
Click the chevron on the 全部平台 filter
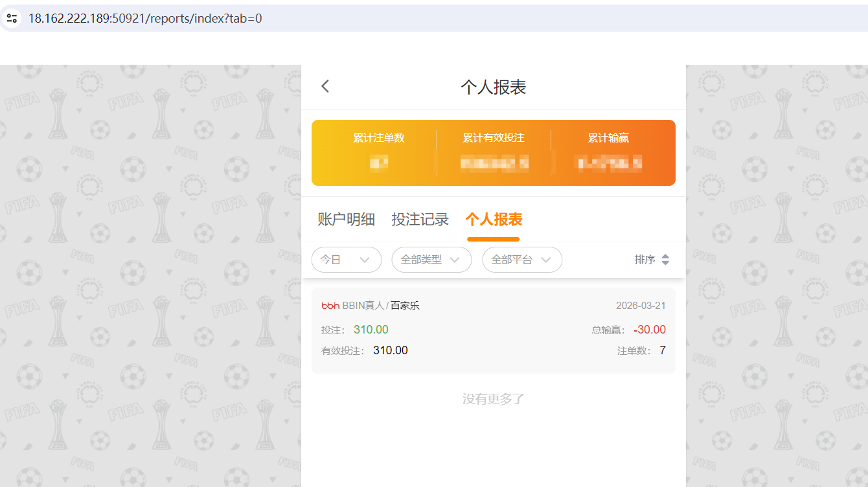[x=546, y=259]
